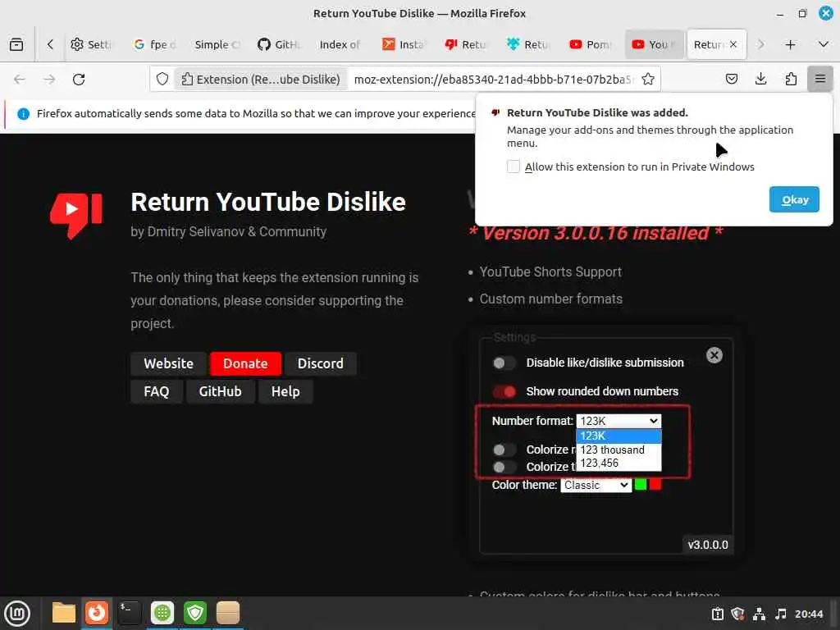The width and height of the screenshot is (840, 630).
Task: Toggle Disable like/dislike submission switch
Action: [x=504, y=363]
